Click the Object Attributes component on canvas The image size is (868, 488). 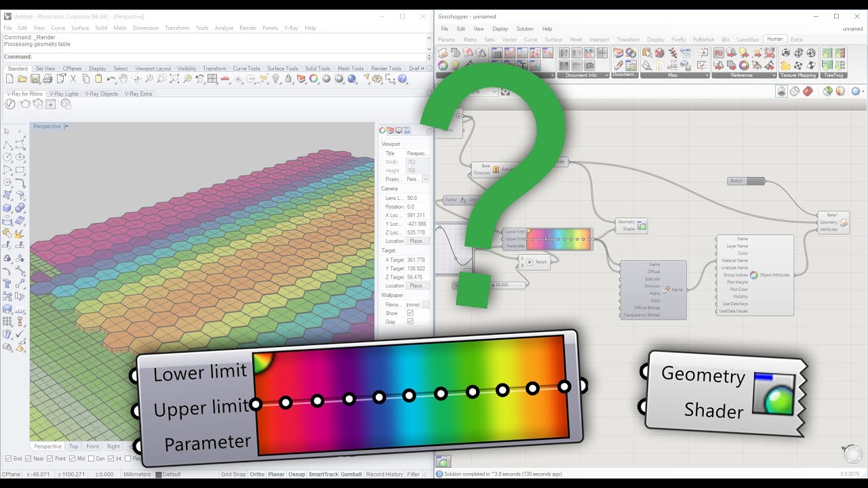[755, 274]
